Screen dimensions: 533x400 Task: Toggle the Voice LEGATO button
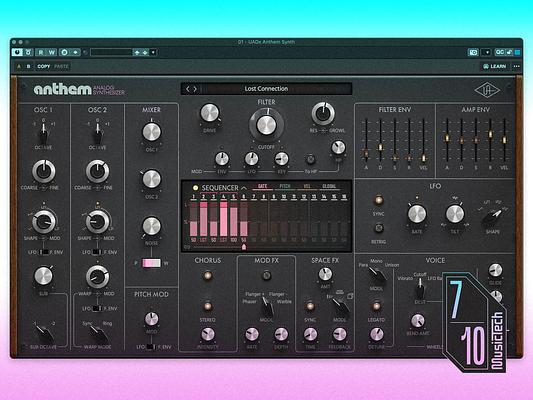[376, 306]
